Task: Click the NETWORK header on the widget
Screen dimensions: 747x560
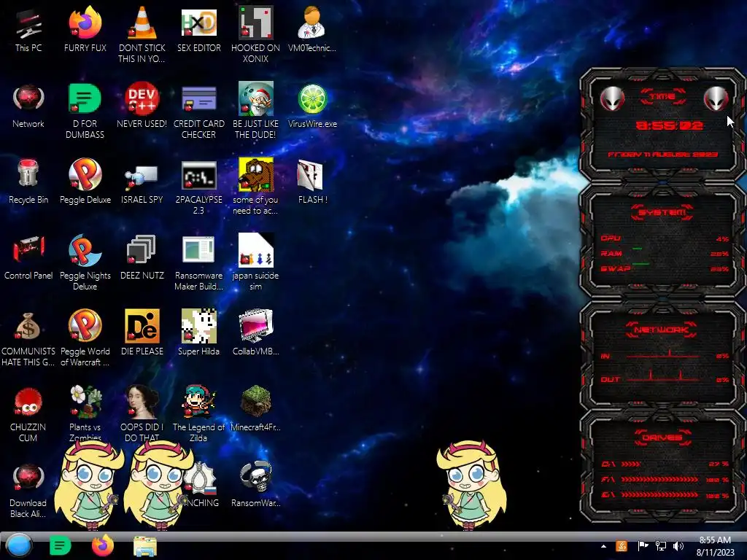Action: pos(662,330)
